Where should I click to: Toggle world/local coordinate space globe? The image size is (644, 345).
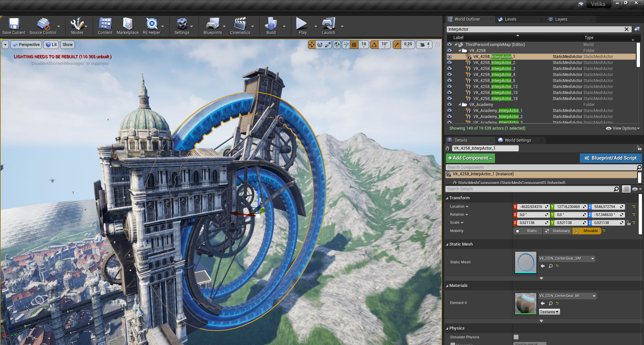coord(337,45)
